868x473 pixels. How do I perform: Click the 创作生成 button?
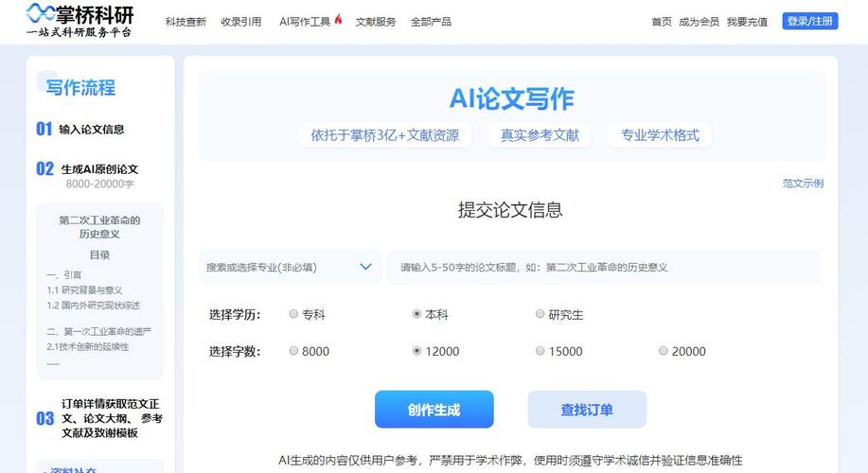(434, 410)
